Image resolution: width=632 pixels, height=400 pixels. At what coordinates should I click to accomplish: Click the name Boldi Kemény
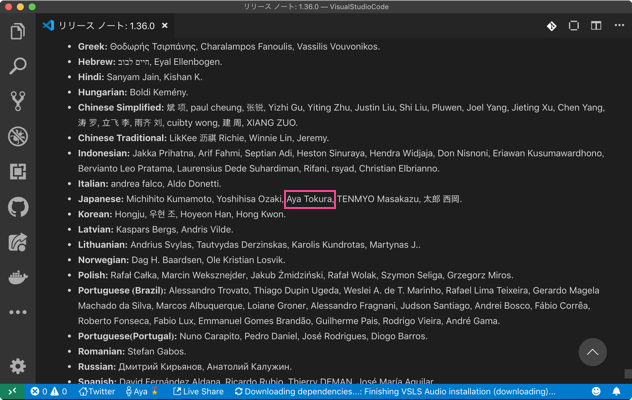coord(158,92)
